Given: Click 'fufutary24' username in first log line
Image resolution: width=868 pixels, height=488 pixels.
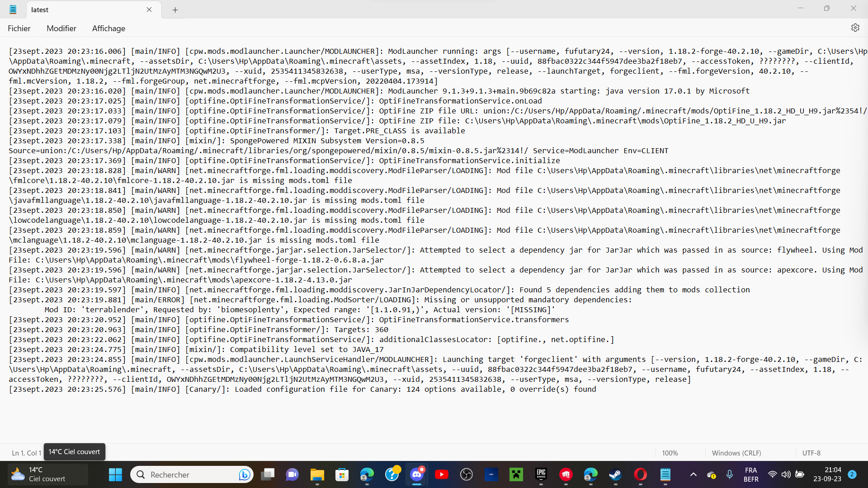Looking at the screenshot, I should pos(587,52).
